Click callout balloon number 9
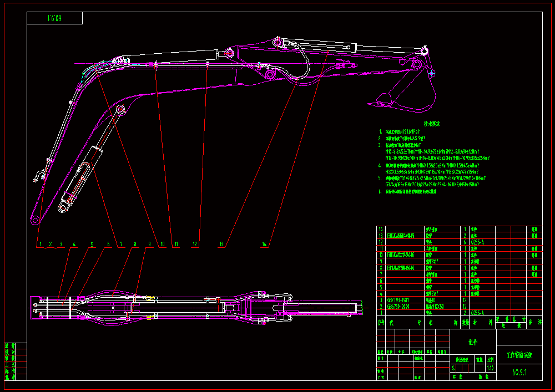 [149, 244]
